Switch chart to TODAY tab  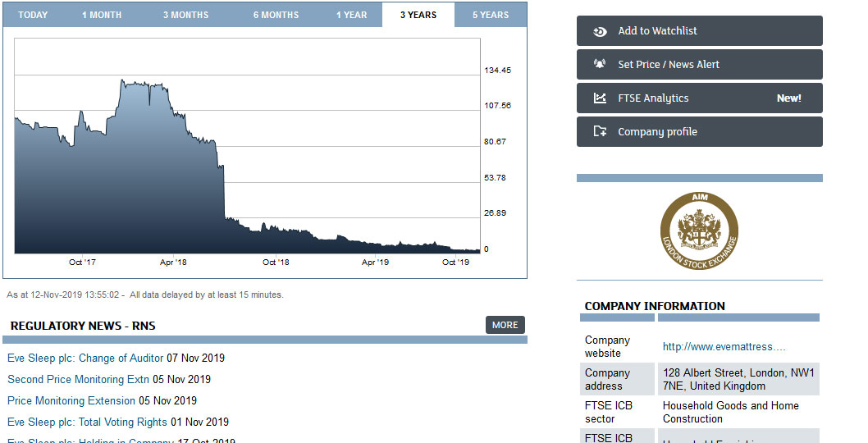point(33,15)
